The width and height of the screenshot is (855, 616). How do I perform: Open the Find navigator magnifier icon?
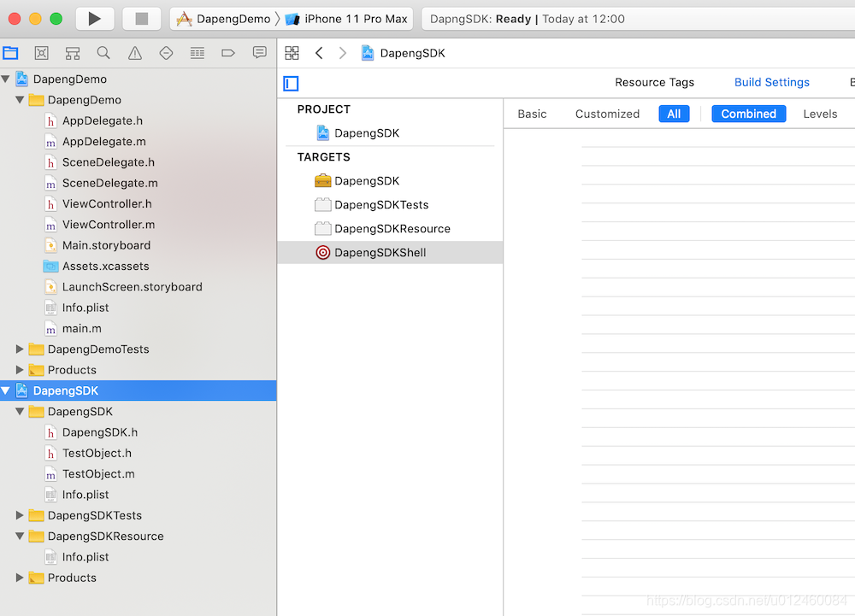103,53
